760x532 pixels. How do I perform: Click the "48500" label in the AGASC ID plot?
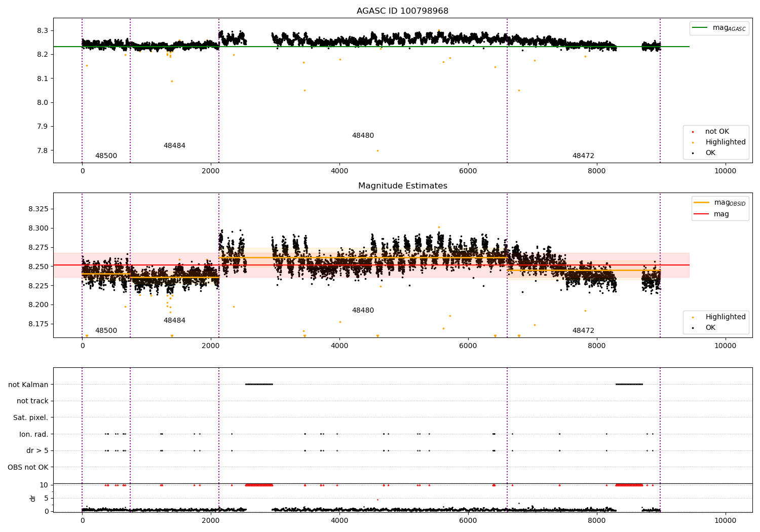tap(106, 156)
